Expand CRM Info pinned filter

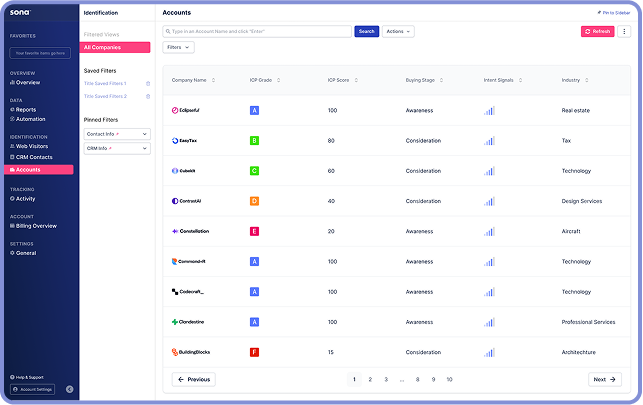(x=117, y=148)
